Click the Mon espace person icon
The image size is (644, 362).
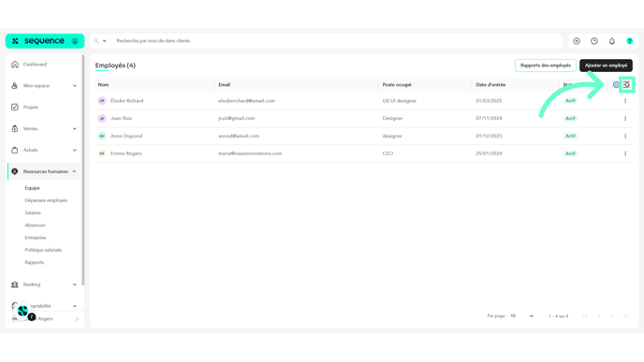(x=15, y=85)
